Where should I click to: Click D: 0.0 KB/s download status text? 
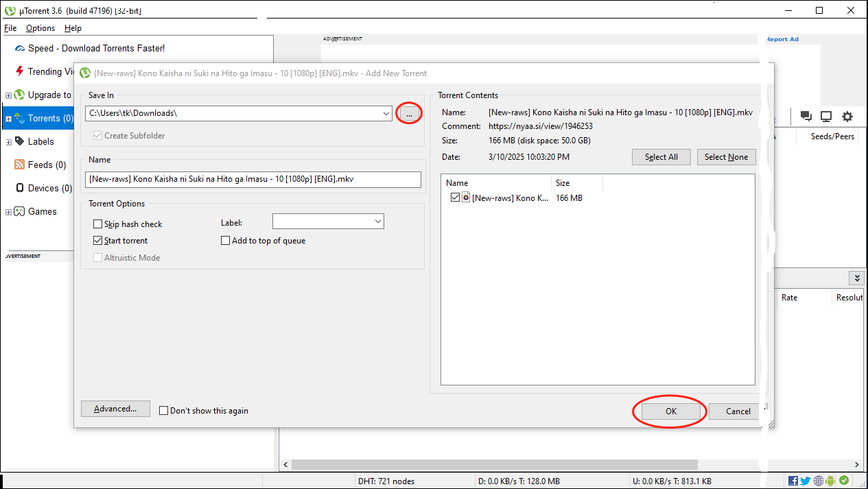(519, 481)
